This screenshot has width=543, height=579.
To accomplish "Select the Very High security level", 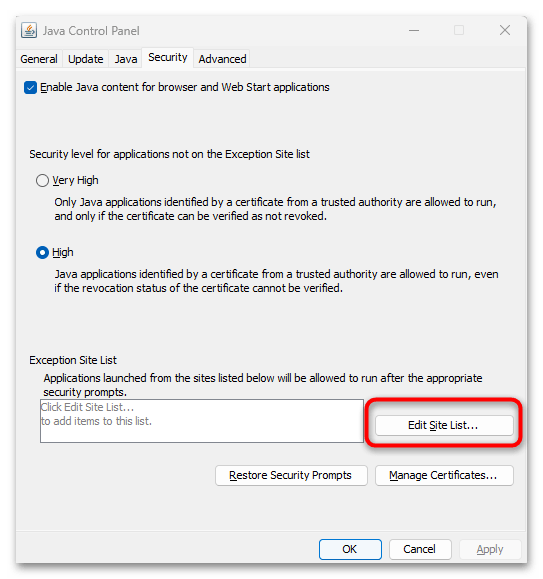I will 42,181.
